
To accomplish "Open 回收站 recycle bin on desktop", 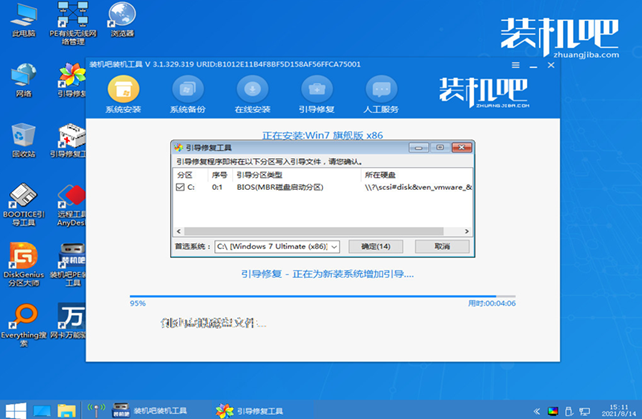I will click(x=21, y=140).
